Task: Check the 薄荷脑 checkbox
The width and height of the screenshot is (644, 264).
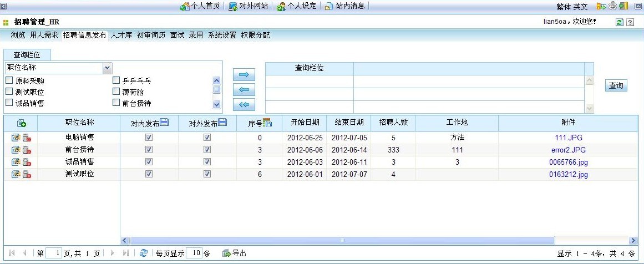Action: pos(116,92)
